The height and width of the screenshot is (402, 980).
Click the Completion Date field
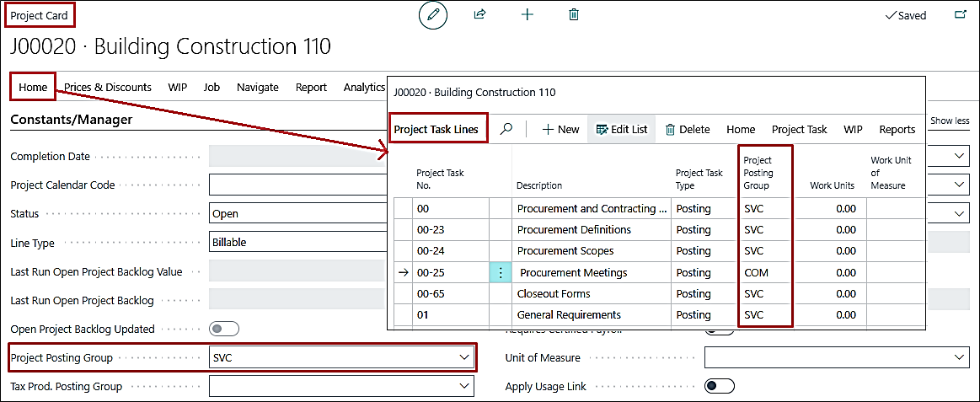pyautogui.click(x=297, y=156)
